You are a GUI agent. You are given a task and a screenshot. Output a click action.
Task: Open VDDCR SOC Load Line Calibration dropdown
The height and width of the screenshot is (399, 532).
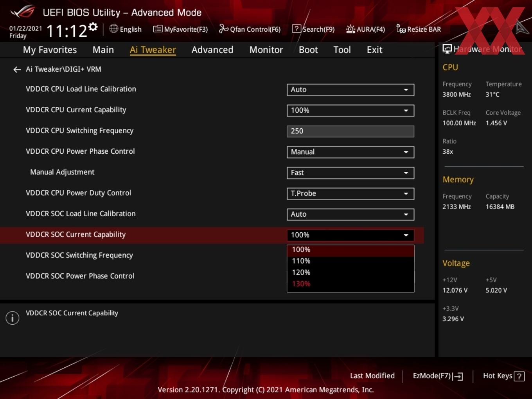[x=350, y=214]
